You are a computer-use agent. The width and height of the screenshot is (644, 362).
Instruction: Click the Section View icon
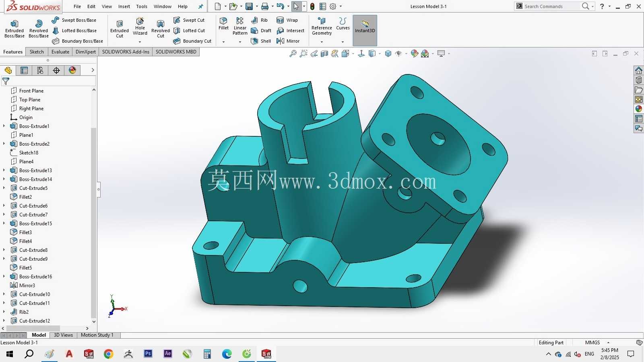click(324, 53)
